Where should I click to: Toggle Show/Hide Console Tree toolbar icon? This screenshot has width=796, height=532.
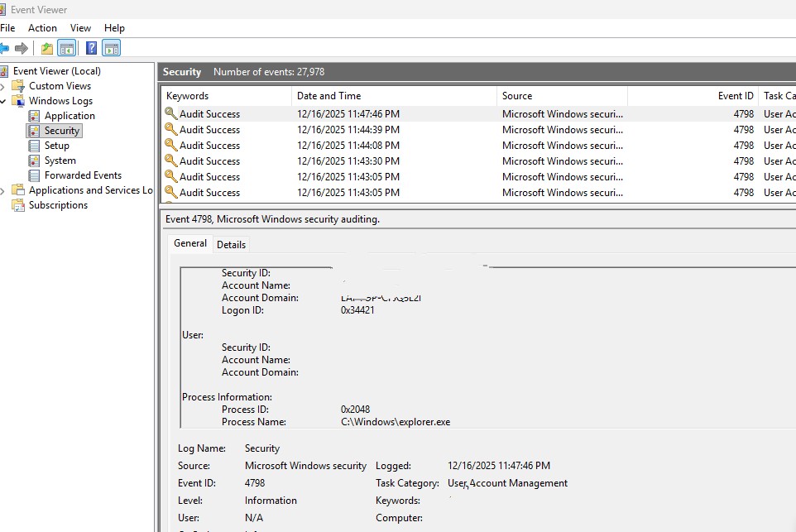(67, 48)
